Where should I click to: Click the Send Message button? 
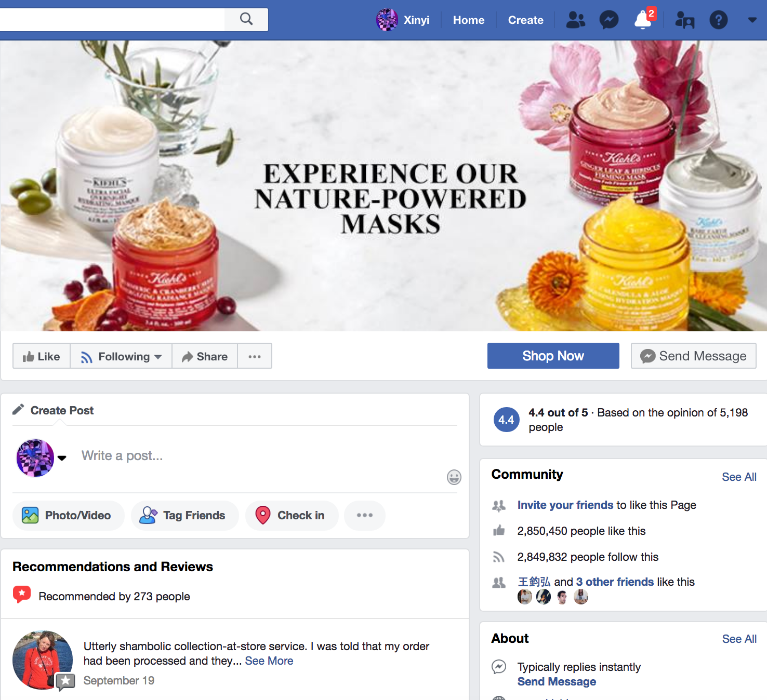coord(694,356)
